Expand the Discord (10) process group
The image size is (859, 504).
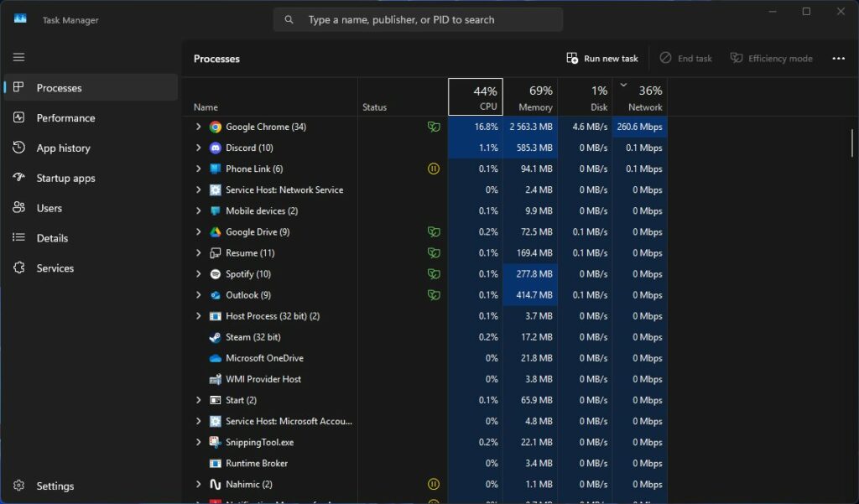(198, 148)
